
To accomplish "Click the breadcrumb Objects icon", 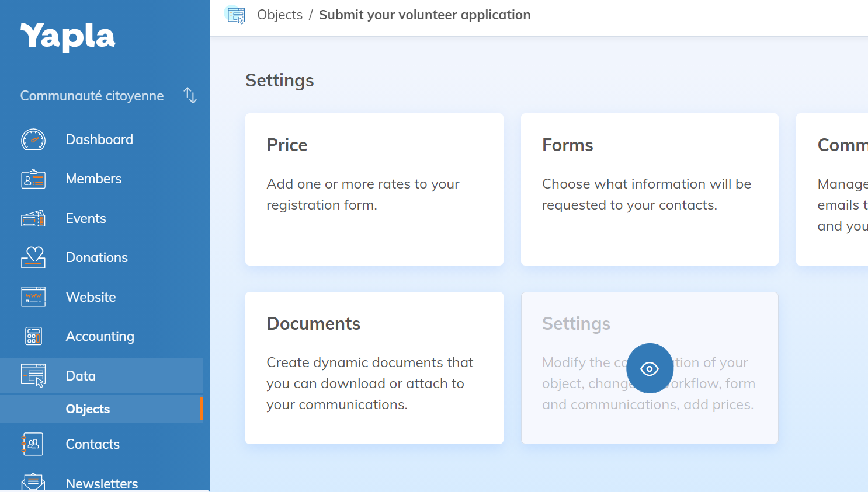I will point(236,15).
